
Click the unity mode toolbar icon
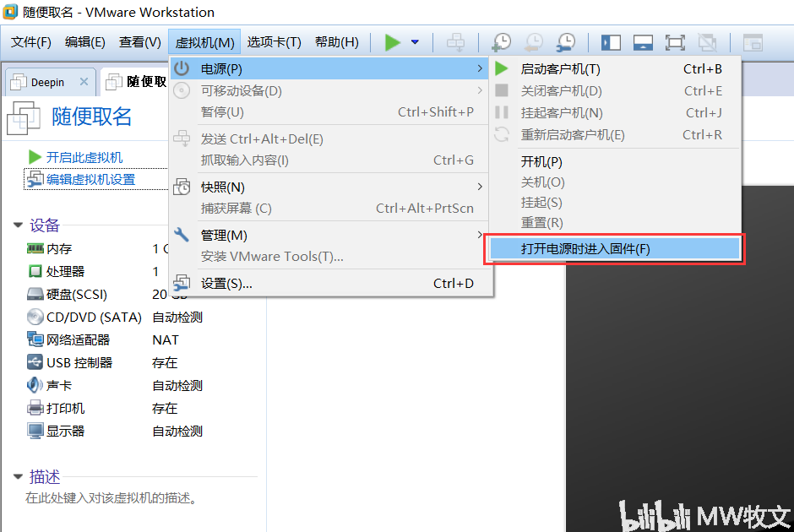(707, 42)
